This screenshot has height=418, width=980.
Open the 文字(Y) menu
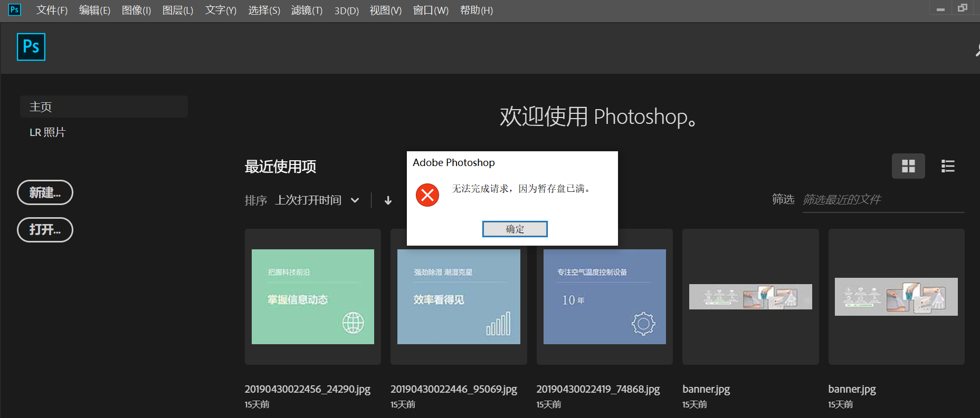[x=221, y=10]
